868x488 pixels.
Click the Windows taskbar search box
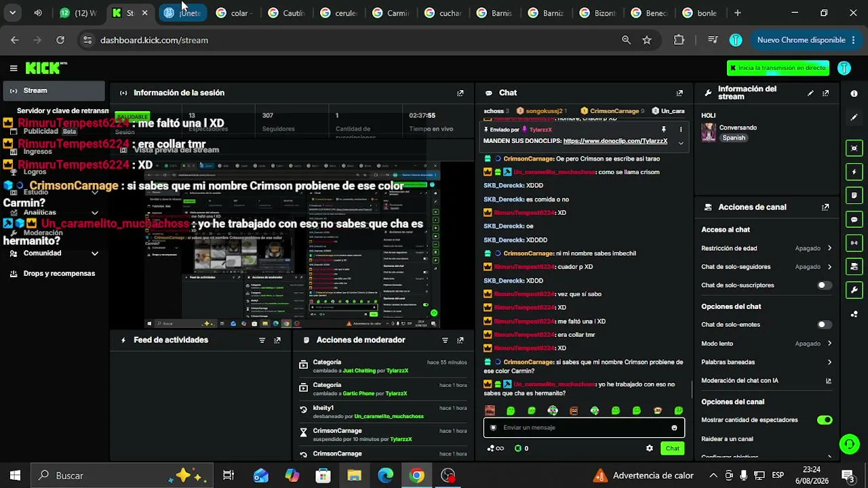coord(122,476)
